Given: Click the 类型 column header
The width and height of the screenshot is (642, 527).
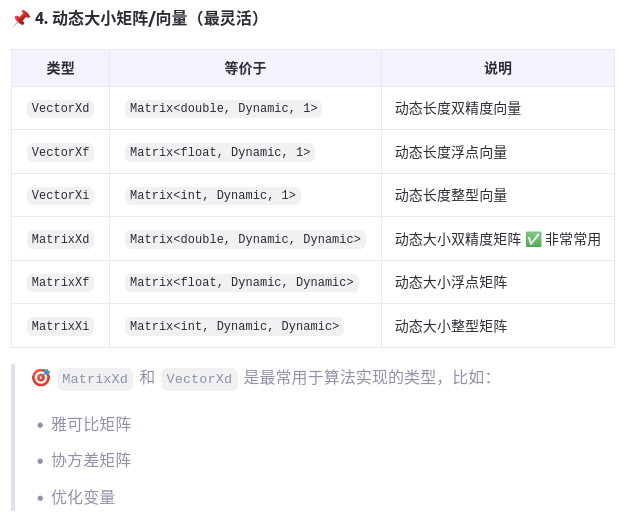Looking at the screenshot, I should (61, 68).
